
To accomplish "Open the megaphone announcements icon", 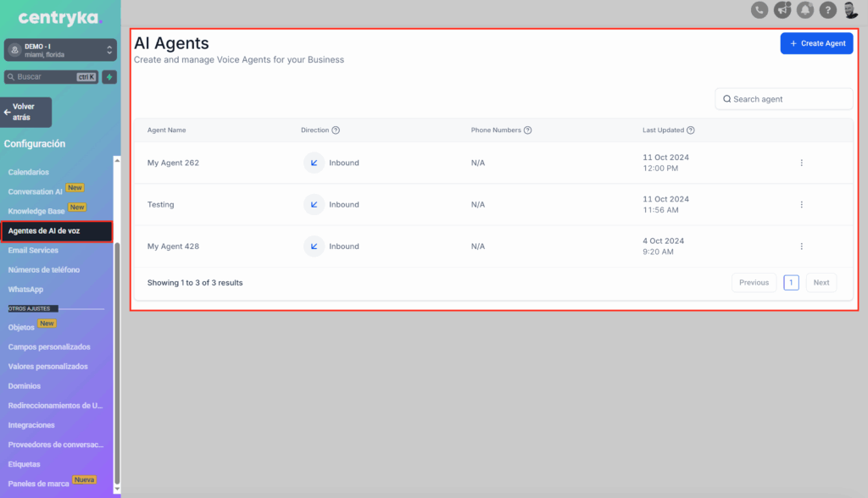I will (x=782, y=10).
